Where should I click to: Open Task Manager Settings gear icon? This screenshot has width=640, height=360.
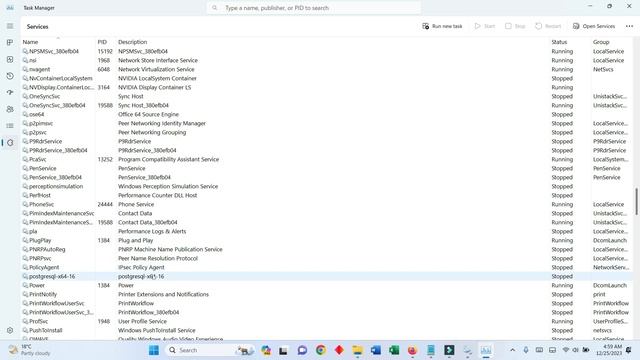[10, 330]
